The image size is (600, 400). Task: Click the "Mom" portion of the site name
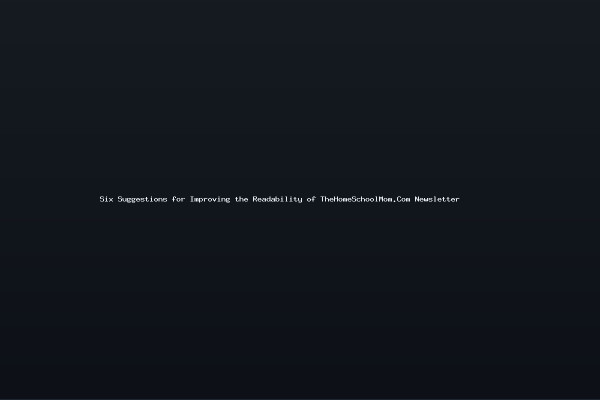[386, 199]
